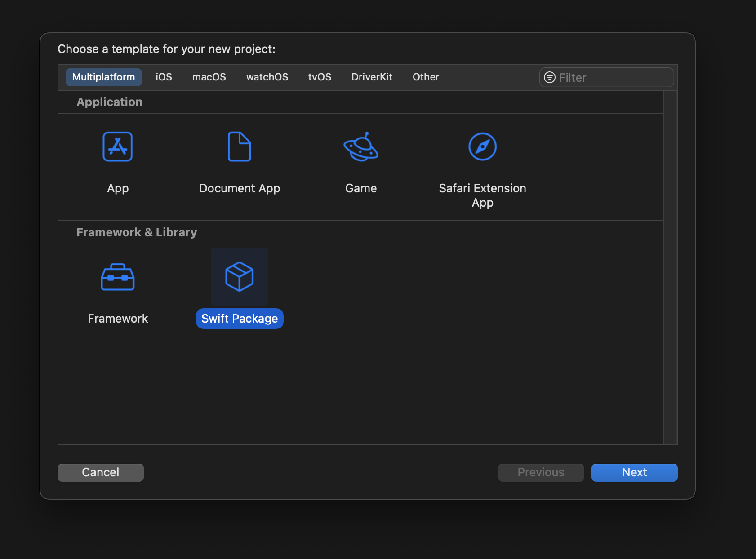Image resolution: width=756 pixels, height=559 pixels.
Task: Click the Game template label
Action: (361, 188)
